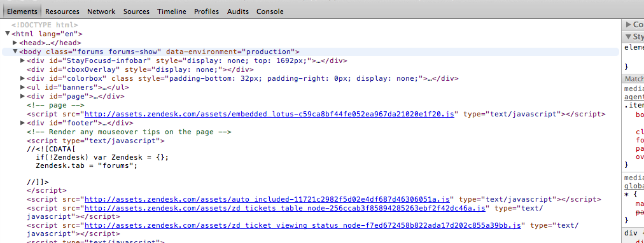Image resolution: width=644 pixels, height=243 pixels.
Task: Switch to the Elements tab
Action: tap(22, 11)
